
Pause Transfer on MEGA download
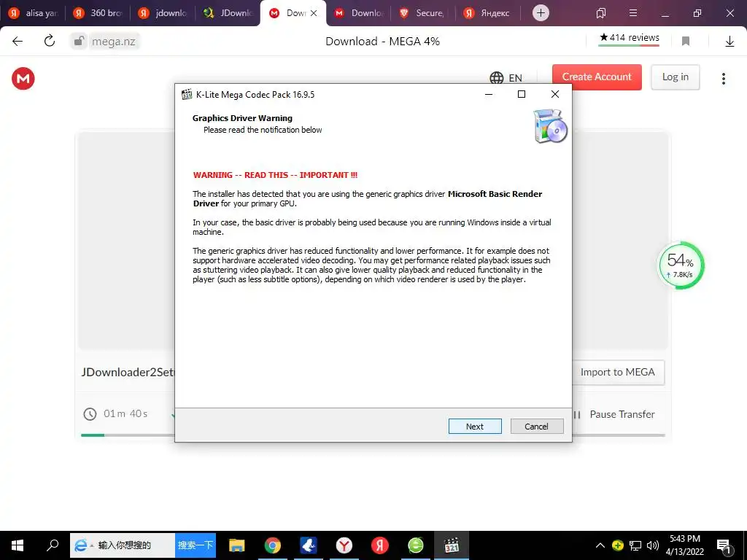(x=622, y=414)
